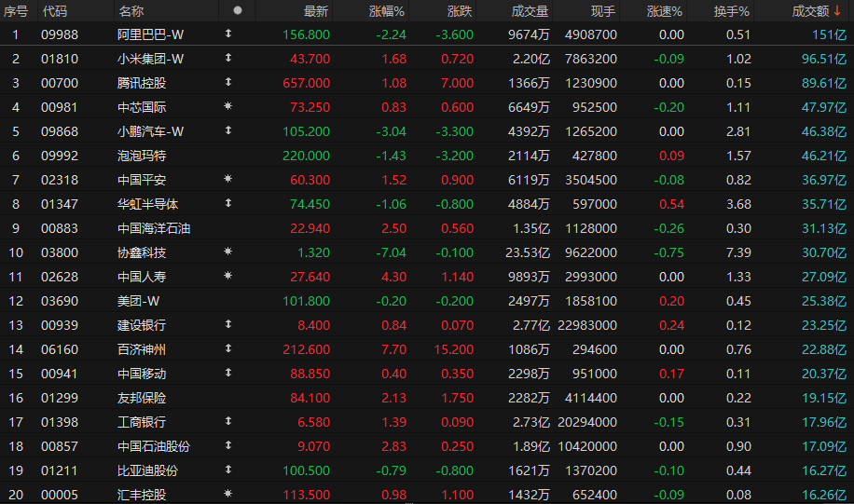
Task: Select stock name 中国移动
Action: pos(142,374)
